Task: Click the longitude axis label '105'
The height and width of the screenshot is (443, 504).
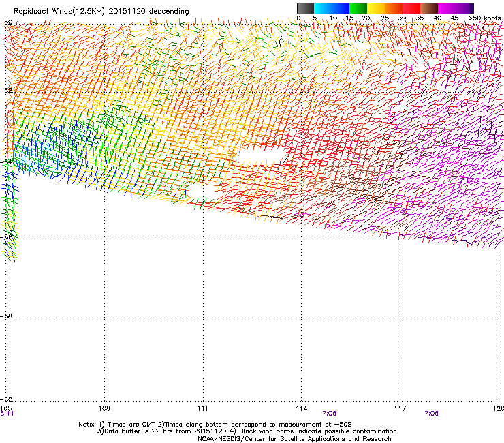Action: (6, 408)
